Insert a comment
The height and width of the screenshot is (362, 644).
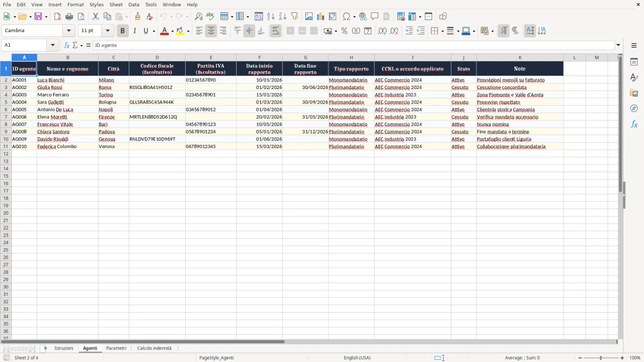375,17
